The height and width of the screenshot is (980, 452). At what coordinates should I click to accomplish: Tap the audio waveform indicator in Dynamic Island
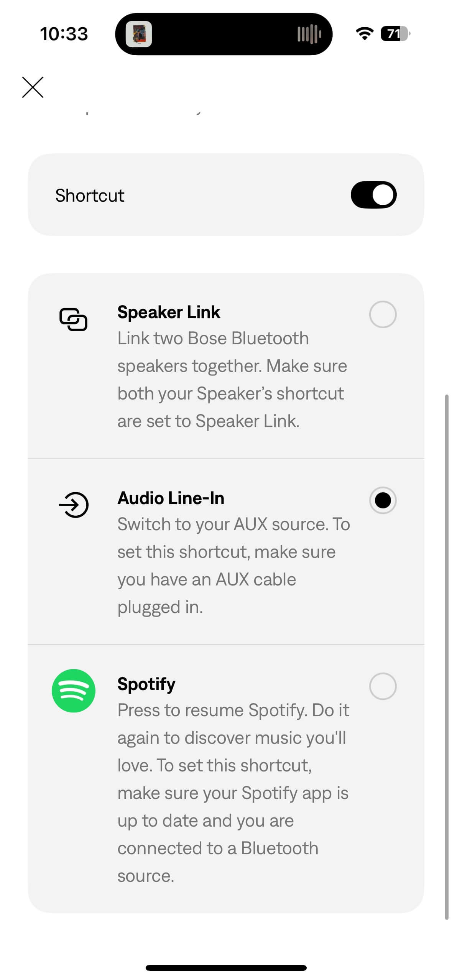[309, 34]
